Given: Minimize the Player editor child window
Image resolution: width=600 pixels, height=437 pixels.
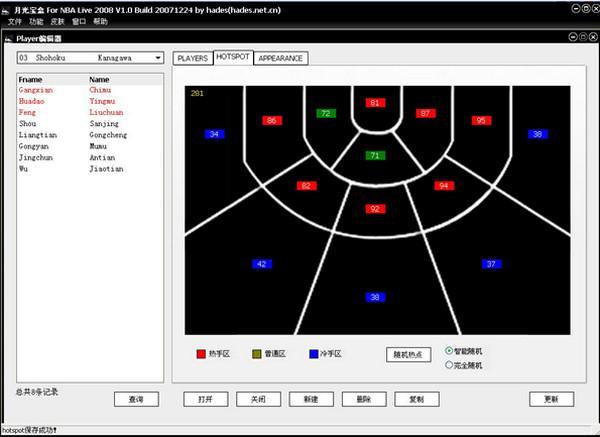Looking at the screenshot, I should click(x=573, y=37).
